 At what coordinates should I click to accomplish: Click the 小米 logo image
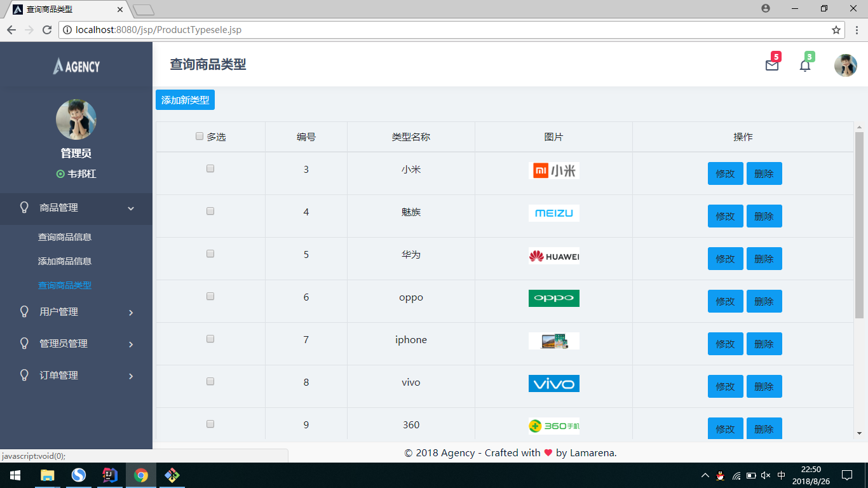pyautogui.click(x=554, y=170)
